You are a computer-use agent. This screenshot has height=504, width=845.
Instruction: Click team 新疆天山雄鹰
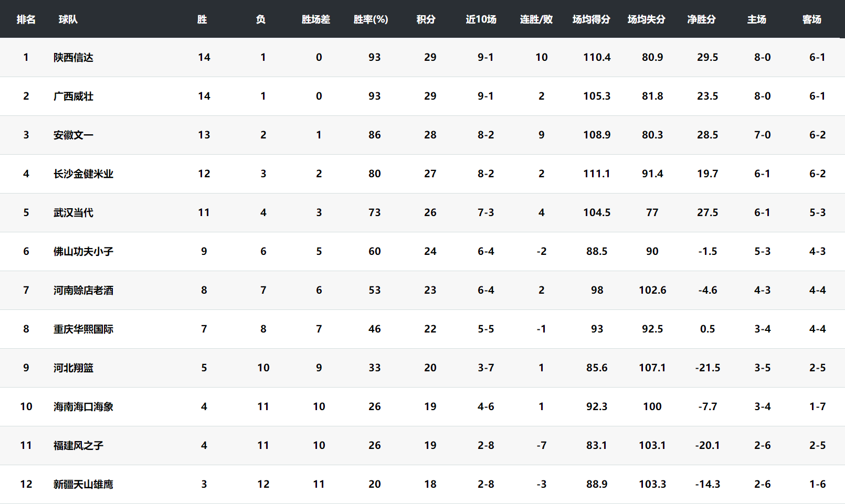[83, 485]
